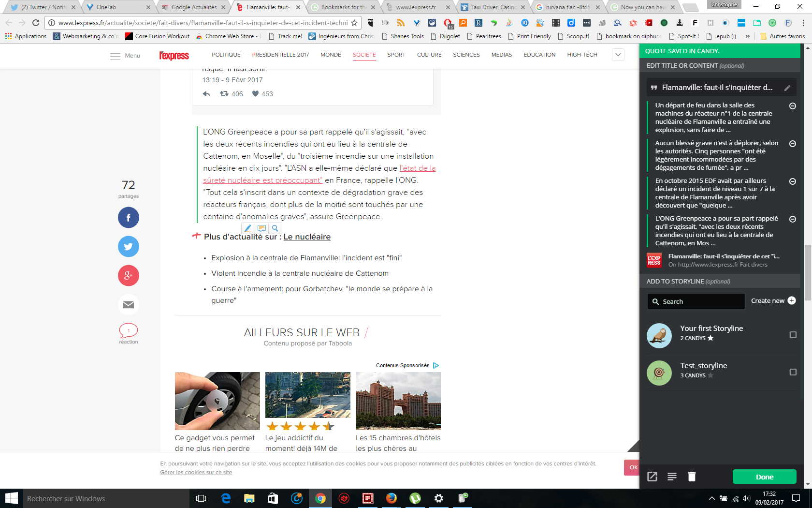This screenshot has width=812, height=508.
Task: Click 'Gérer les cookies sur ce site'
Action: click(196, 472)
